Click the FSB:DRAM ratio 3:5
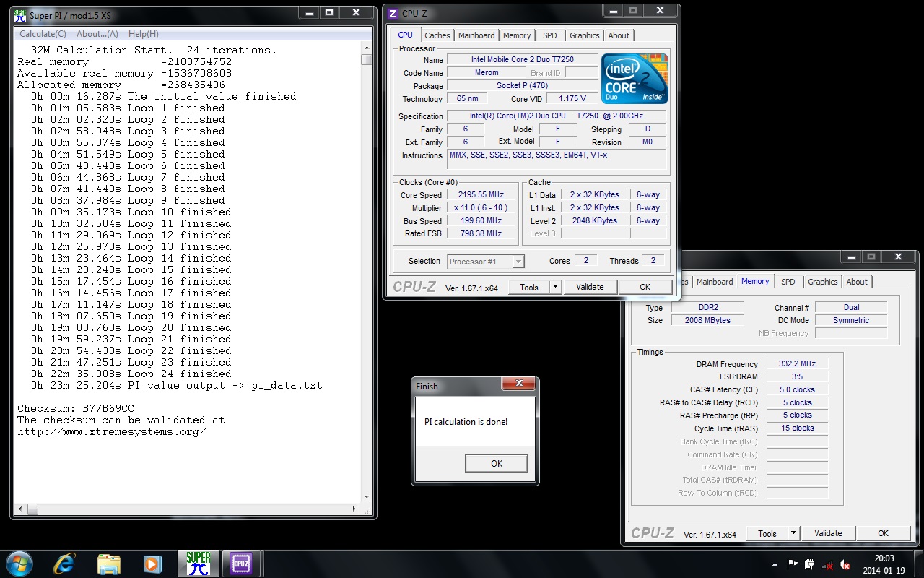Screen dimensions: 924x578 click(798, 377)
